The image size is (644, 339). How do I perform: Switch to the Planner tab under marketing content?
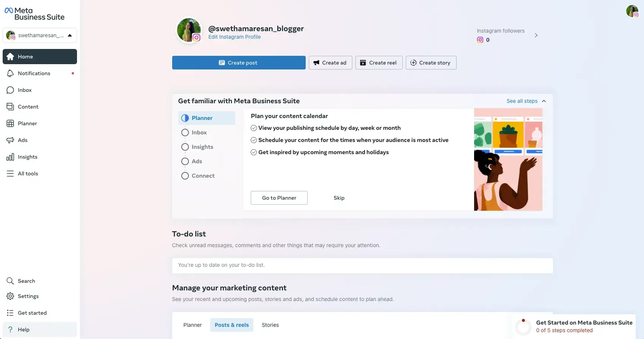coord(193,325)
